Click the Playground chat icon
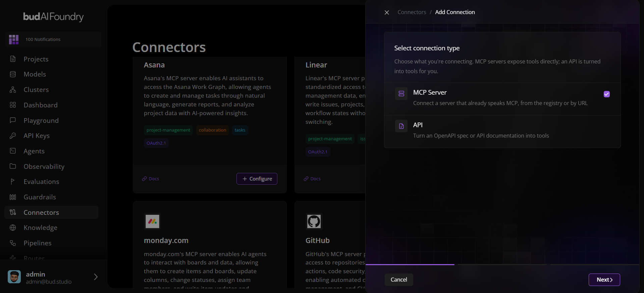 pyautogui.click(x=13, y=120)
